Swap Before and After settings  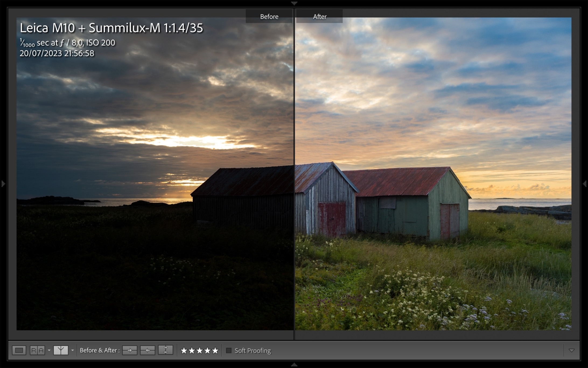pyautogui.click(x=165, y=350)
